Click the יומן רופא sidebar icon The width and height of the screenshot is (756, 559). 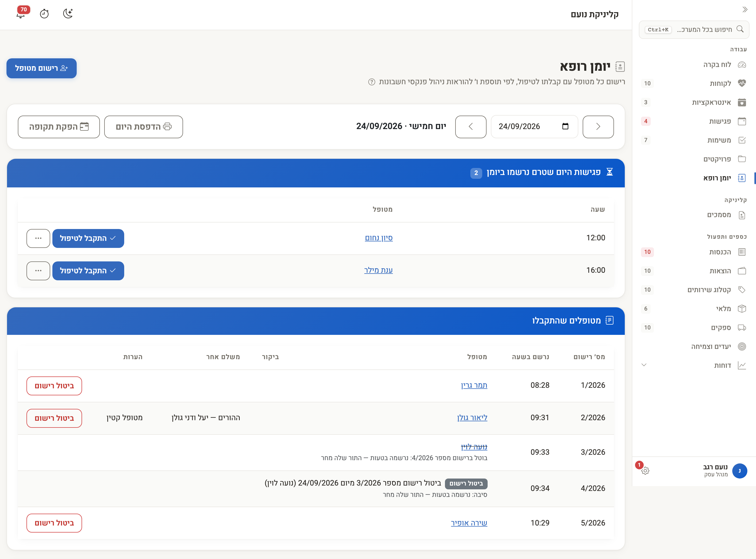pyautogui.click(x=742, y=178)
